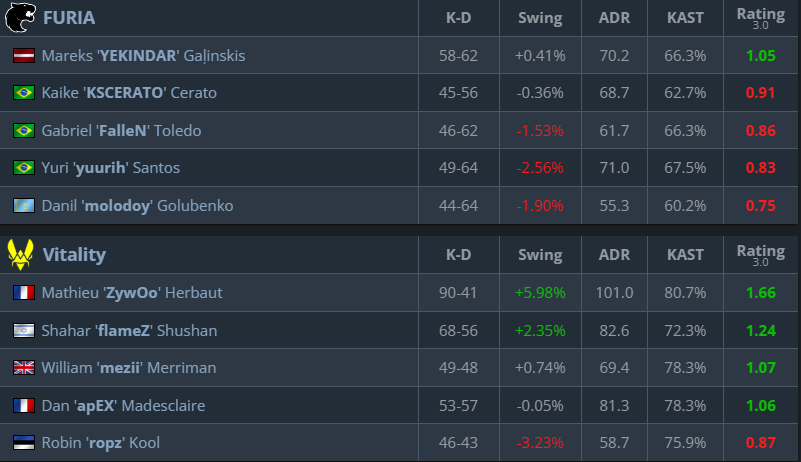
Task: Open Mathieu 'ZywOo' Herbaut player profile
Action: point(132,293)
